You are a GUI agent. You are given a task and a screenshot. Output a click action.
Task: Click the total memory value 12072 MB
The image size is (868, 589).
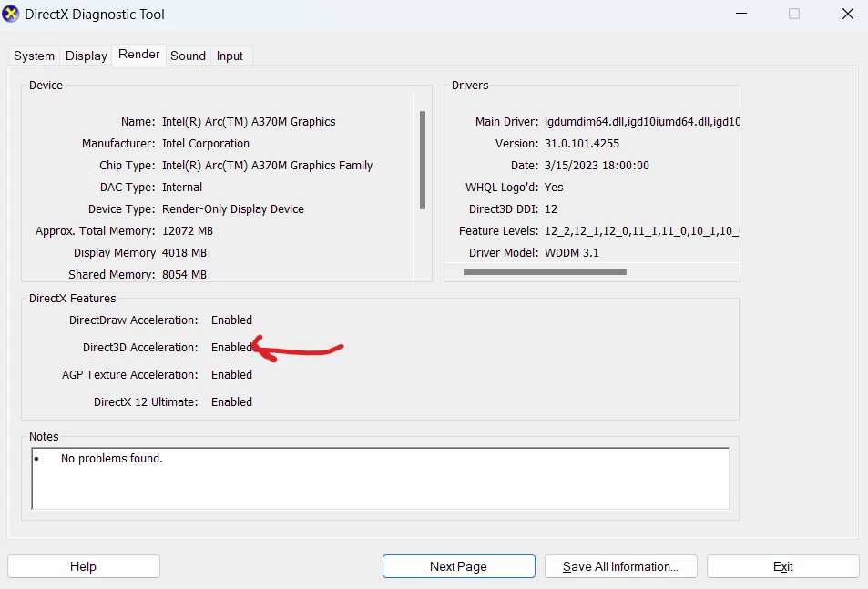tap(188, 231)
